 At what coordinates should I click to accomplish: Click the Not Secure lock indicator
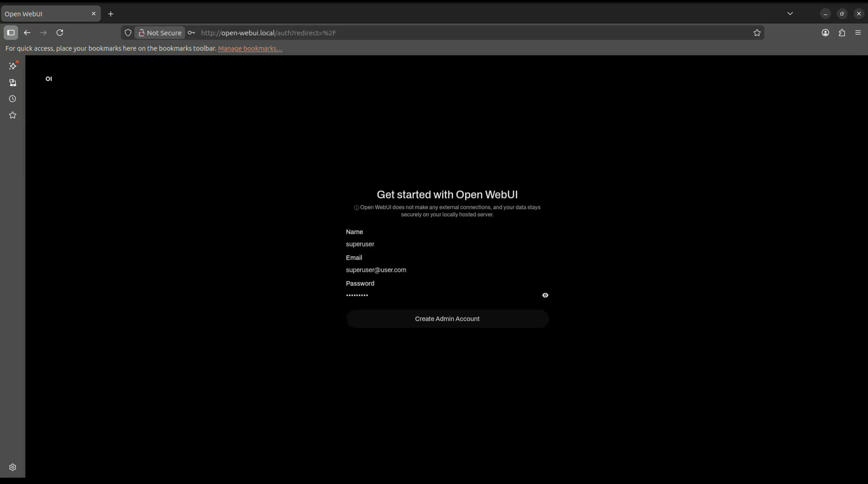point(160,33)
